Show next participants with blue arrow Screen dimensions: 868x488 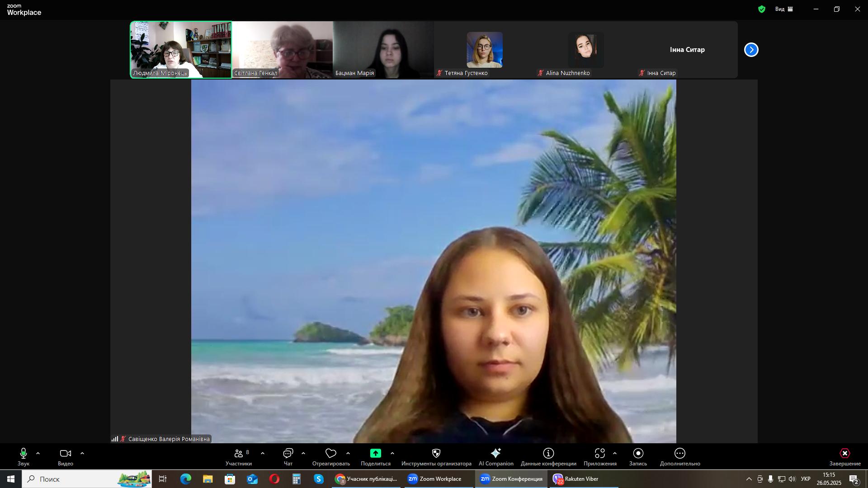[x=751, y=50]
